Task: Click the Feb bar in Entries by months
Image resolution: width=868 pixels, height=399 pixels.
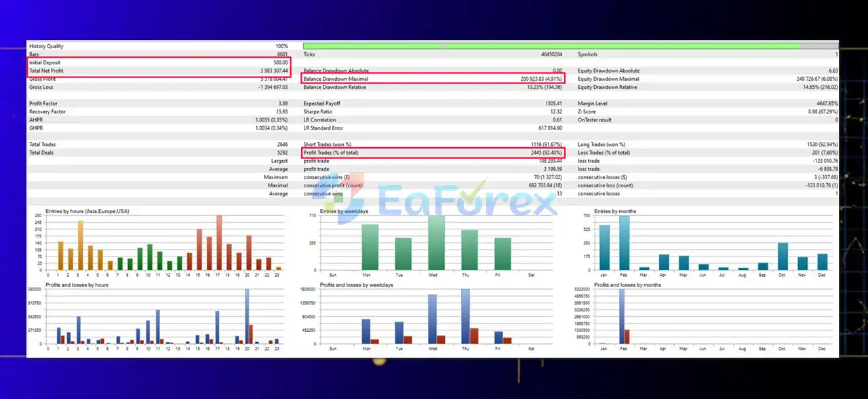Action: coord(625,243)
